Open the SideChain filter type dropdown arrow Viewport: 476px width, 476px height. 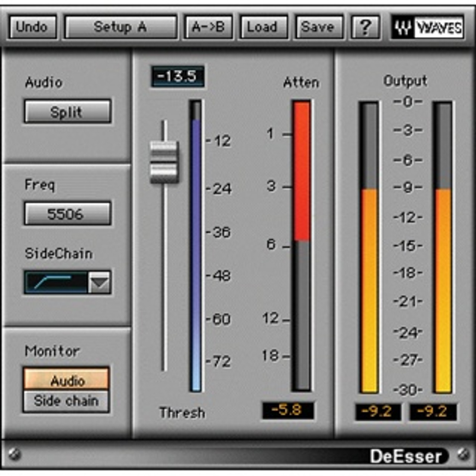(x=99, y=283)
